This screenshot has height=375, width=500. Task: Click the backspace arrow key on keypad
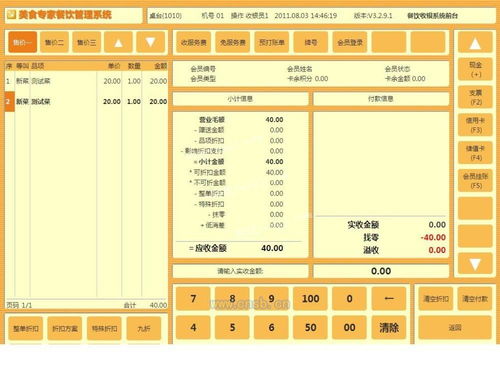[x=389, y=299]
